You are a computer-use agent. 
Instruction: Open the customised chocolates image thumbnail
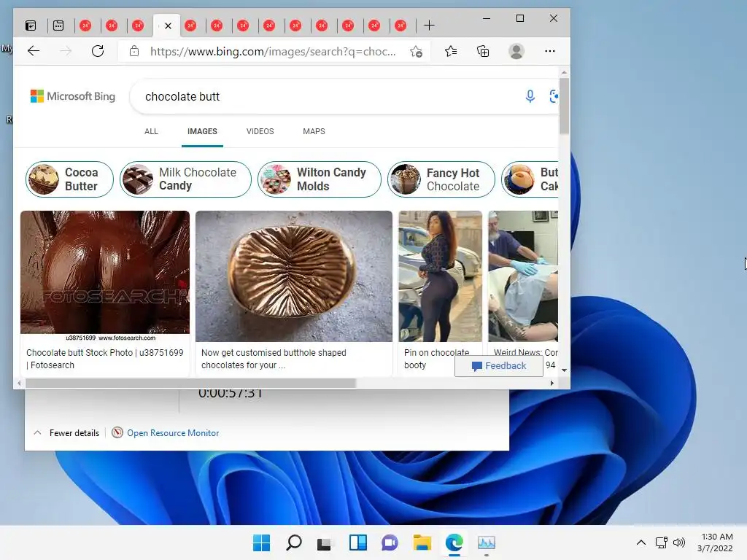click(294, 276)
